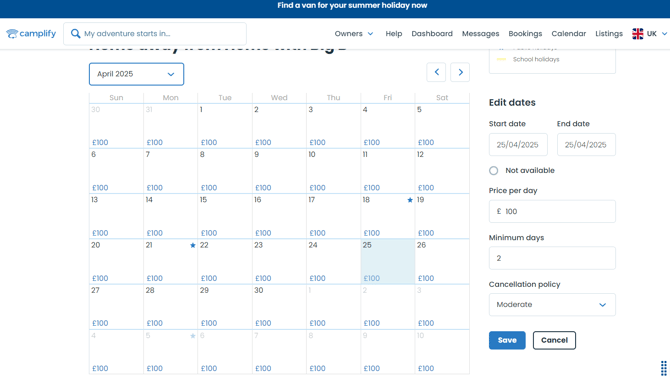Click the Start date field
The width and height of the screenshot is (670, 382).
pyautogui.click(x=518, y=144)
